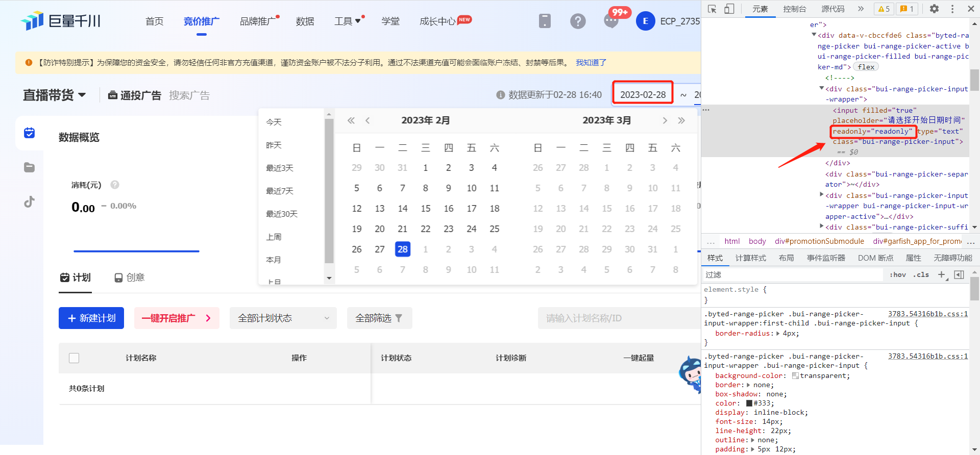Open the 全部计划状态 dropdown
Screen dimensions: 980x455
coord(283,318)
